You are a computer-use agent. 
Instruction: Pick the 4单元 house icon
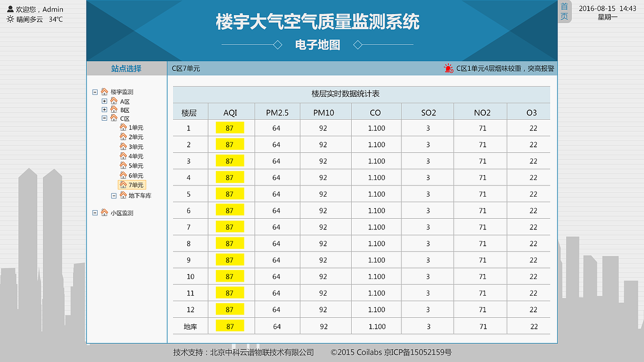pyautogui.click(x=123, y=156)
